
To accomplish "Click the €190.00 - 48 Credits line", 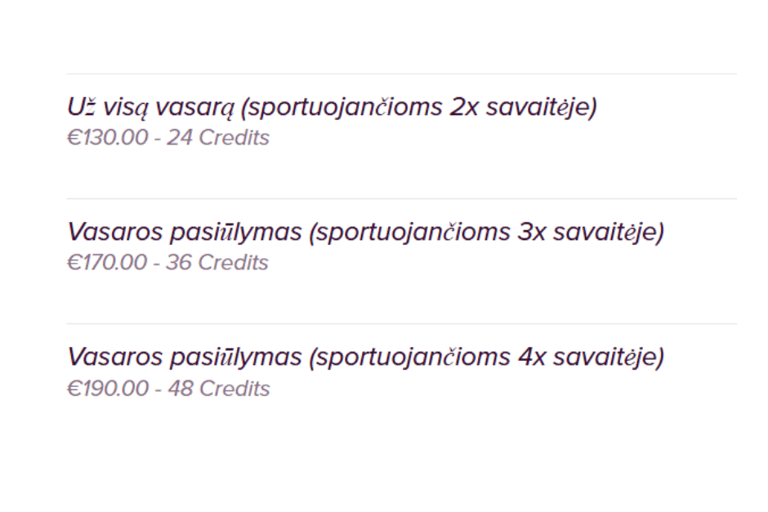I will [168, 389].
